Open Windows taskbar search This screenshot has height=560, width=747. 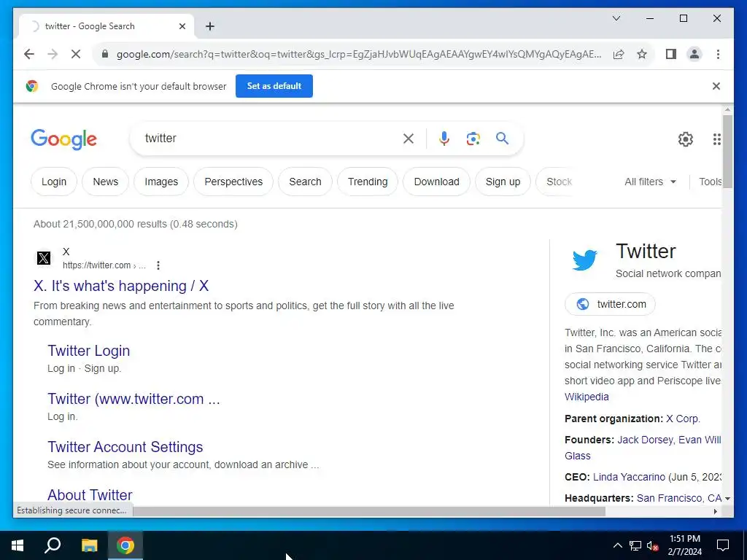53,545
